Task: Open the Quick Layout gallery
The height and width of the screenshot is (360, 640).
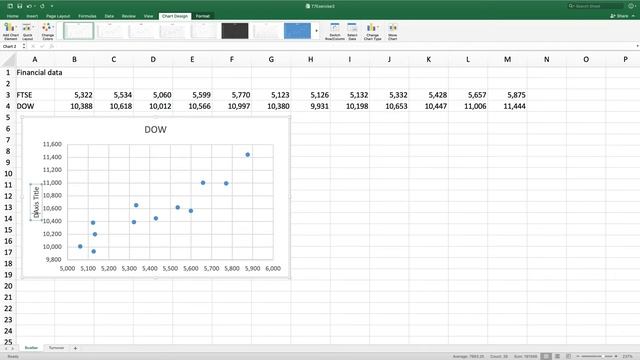Action: [x=27, y=31]
